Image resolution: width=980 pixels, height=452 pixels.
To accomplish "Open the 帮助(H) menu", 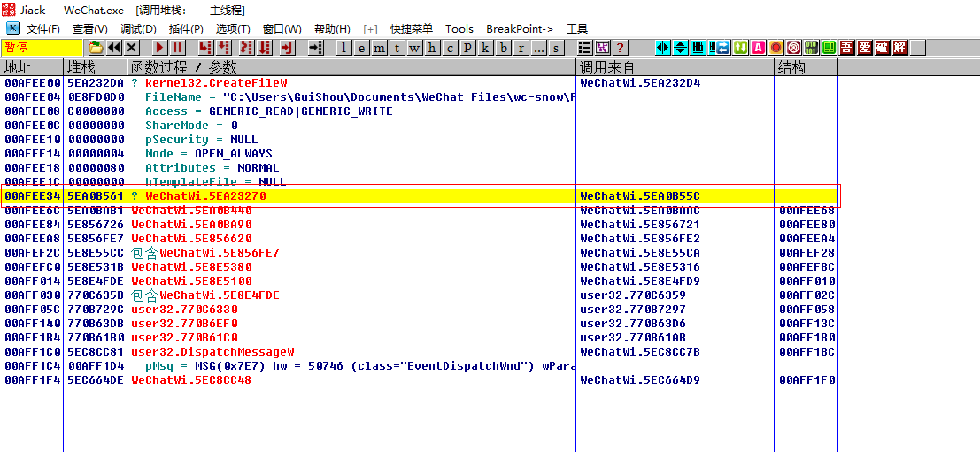I will click(x=332, y=28).
